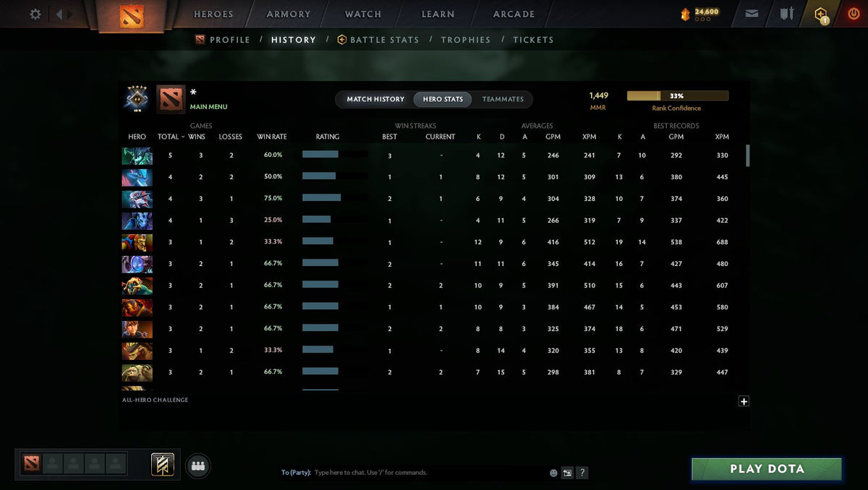Image resolution: width=868 pixels, height=490 pixels.
Task: Sort by the Rating column header
Action: point(328,137)
